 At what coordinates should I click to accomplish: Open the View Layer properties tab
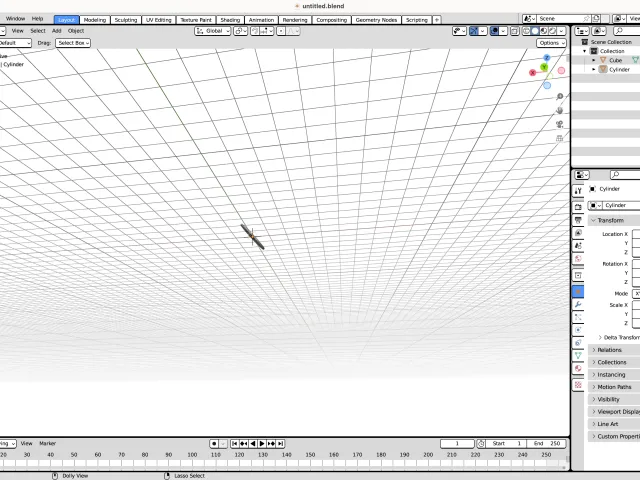578,233
